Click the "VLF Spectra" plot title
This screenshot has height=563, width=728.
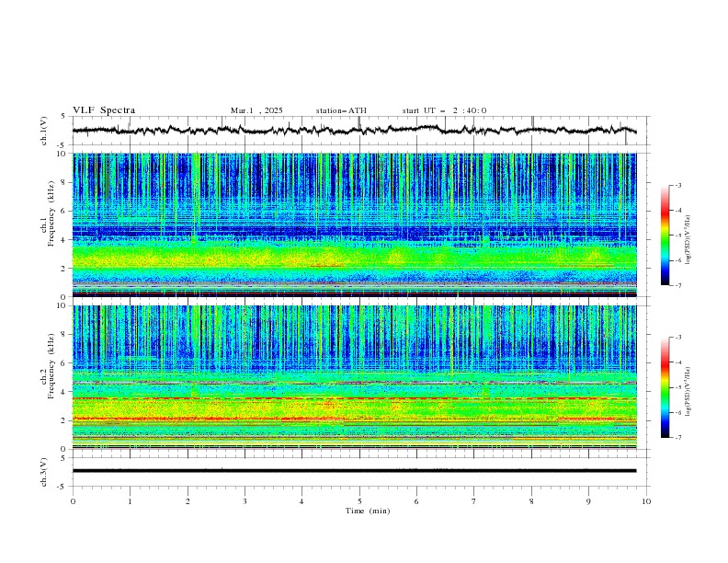pos(104,110)
